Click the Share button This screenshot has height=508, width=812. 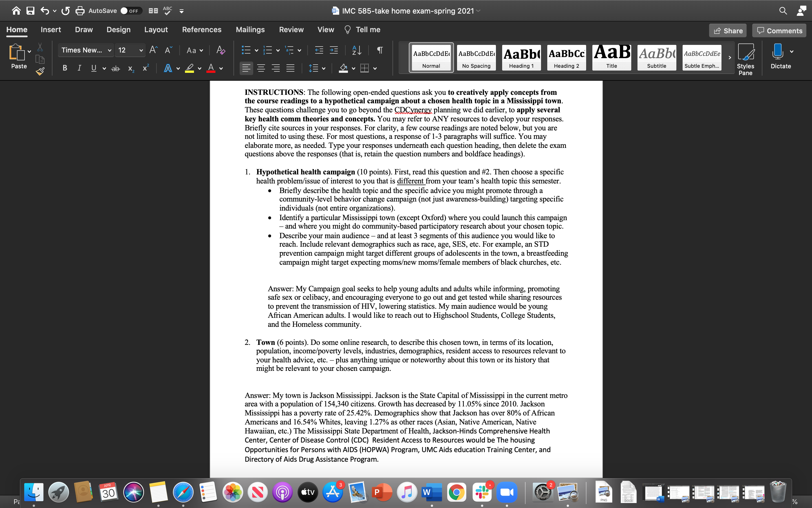[728, 30]
